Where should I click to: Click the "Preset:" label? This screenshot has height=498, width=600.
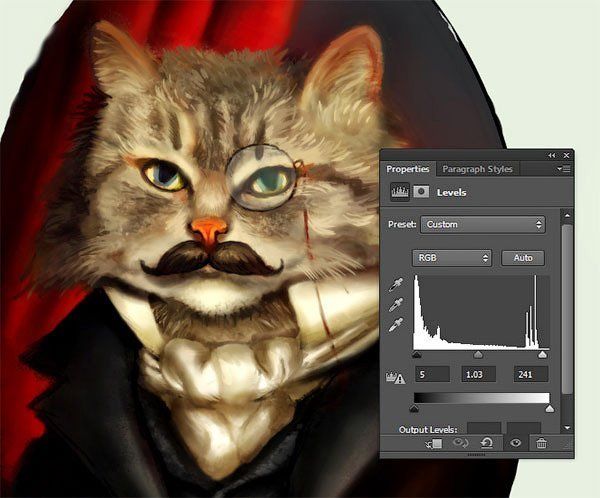(402, 224)
